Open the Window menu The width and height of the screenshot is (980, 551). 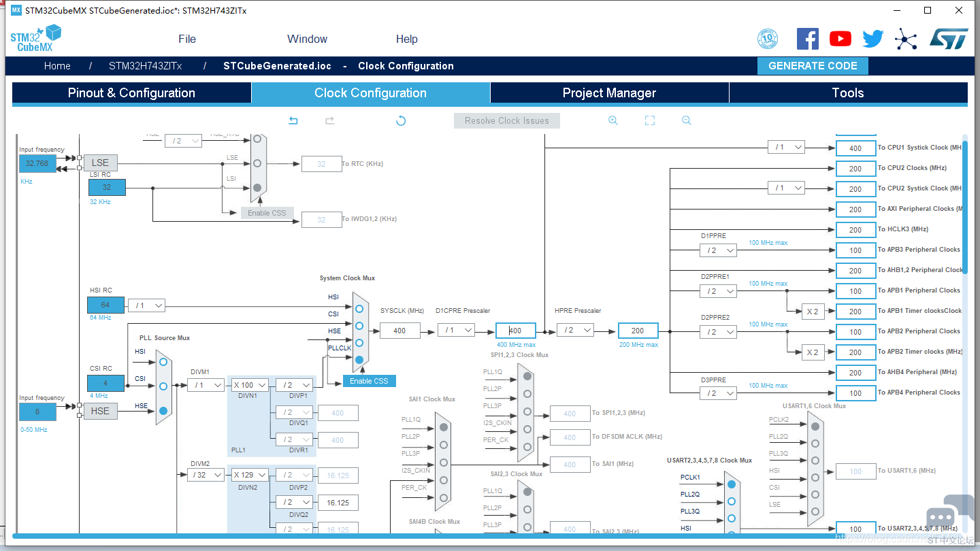pyautogui.click(x=307, y=39)
